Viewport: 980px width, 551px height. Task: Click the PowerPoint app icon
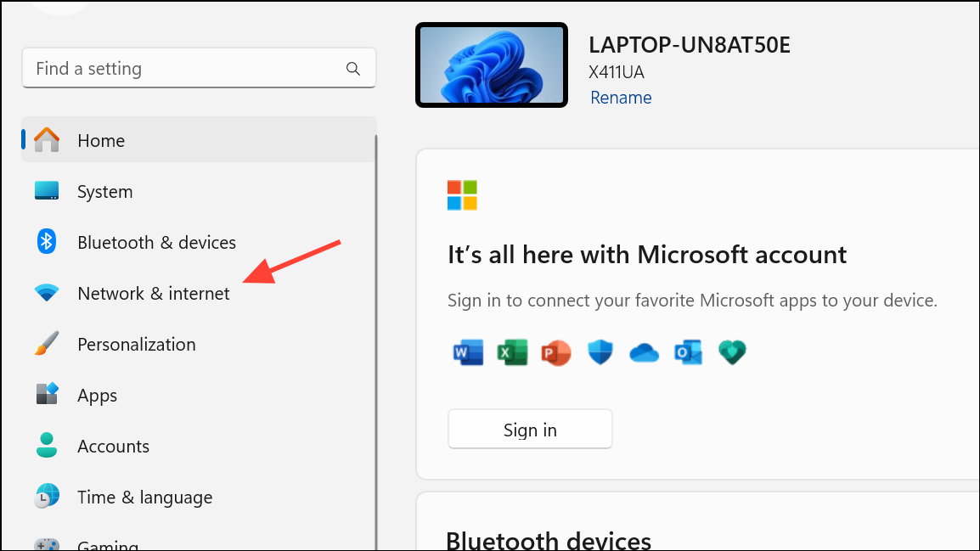click(x=556, y=352)
